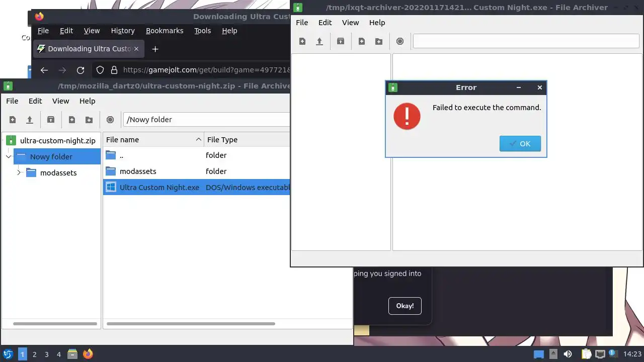Minimize the Error dialog
This screenshot has width=644, height=362.
click(519, 87)
